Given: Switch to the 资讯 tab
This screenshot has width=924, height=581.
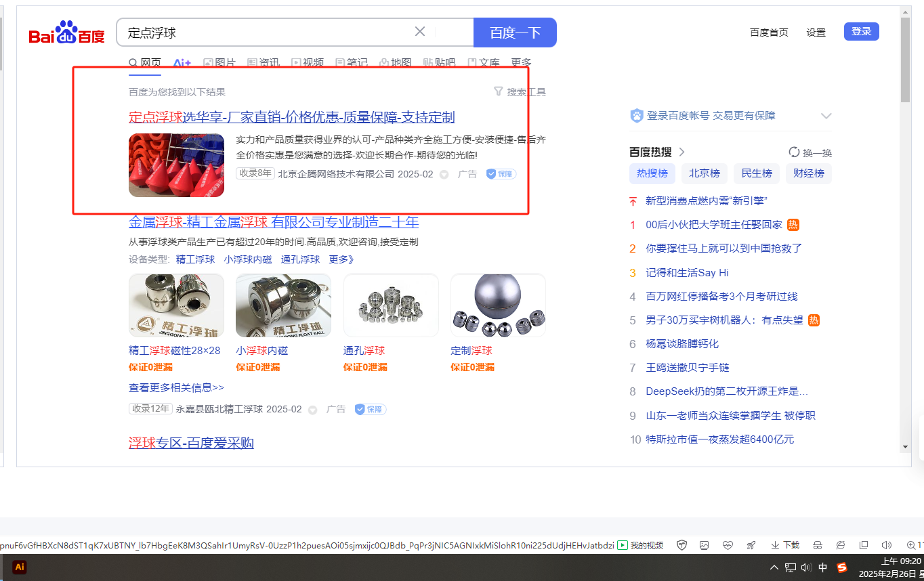Looking at the screenshot, I should pos(264,62).
